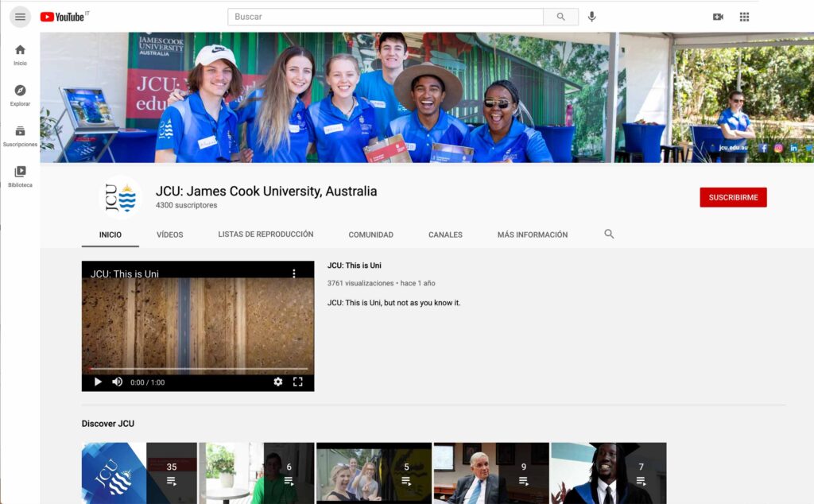The height and width of the screenshot is (504, 814).
Task: Open the CANALES tab
Action: pyautogui.click(x=445, y=235)
